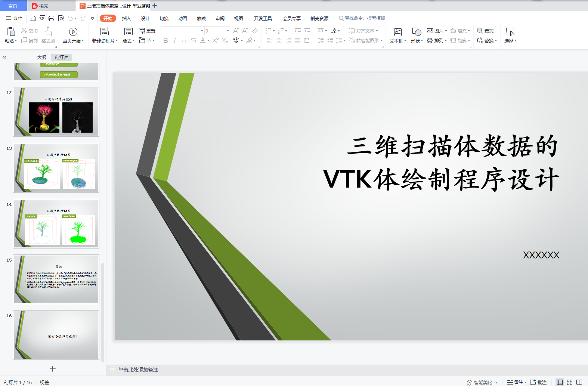Click the Reset (重置) slide button
The image size is (588, 386).
click(147, 31)
